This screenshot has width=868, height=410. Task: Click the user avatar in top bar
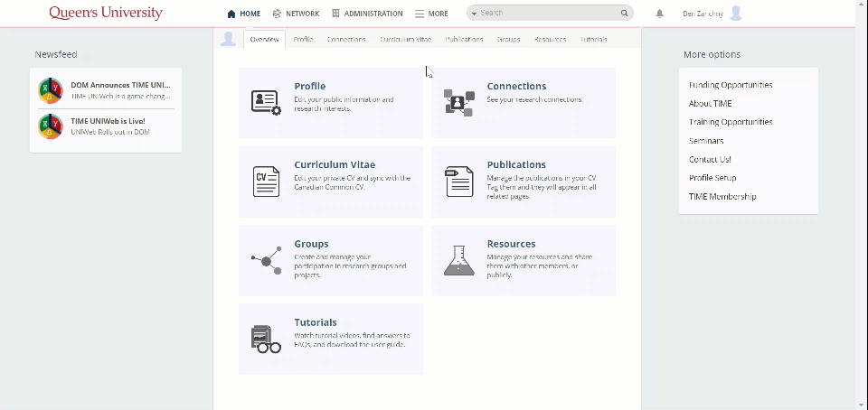pos(736,14)
